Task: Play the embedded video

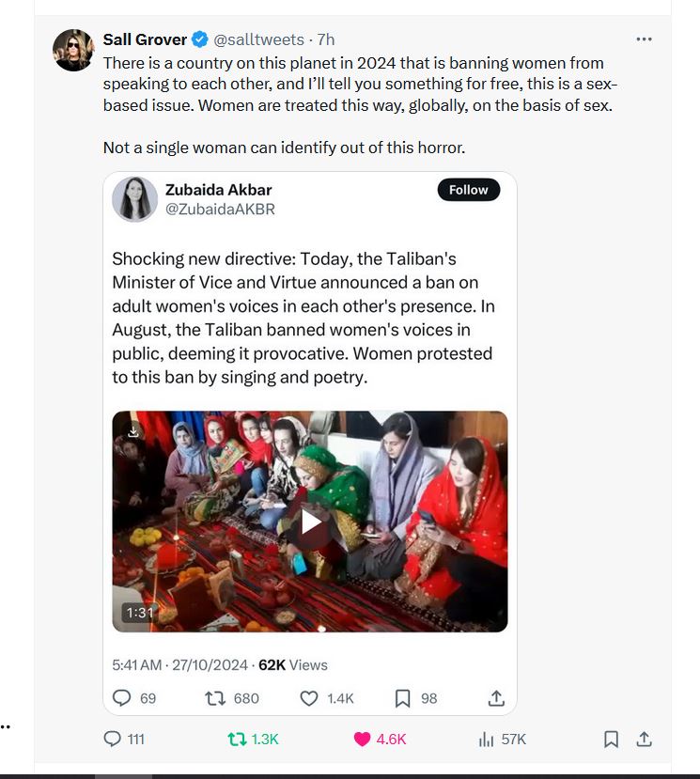Action: (x=310, y=522)
